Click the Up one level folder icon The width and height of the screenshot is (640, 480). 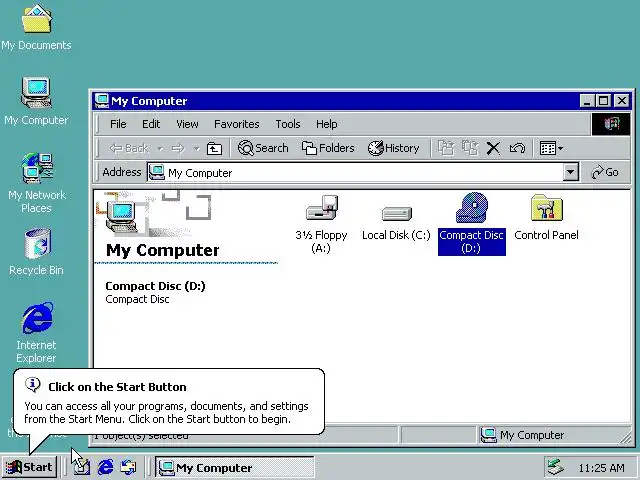[x=214, y=149]
